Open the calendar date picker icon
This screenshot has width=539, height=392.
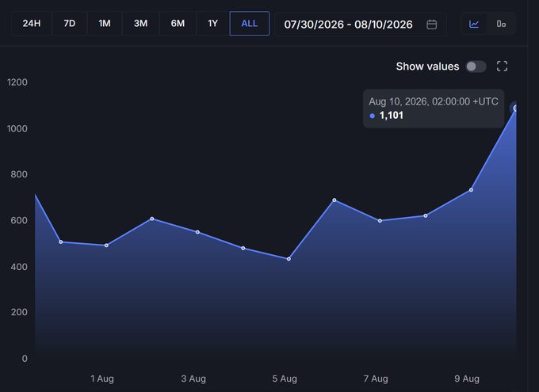pos(431,24)
